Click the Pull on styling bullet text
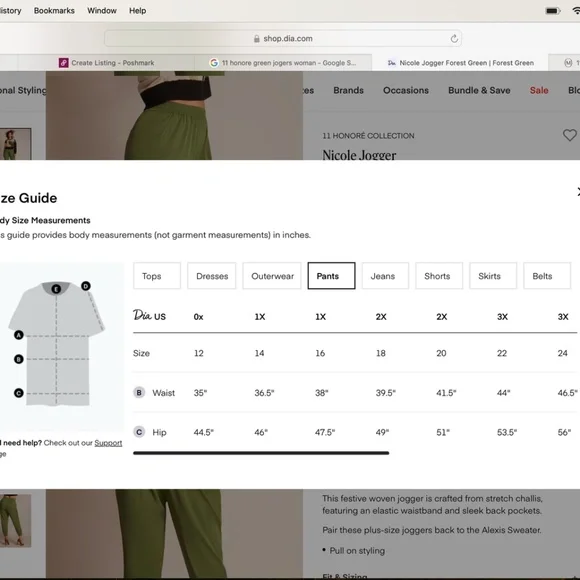580x580 pixels. point(357,551)
